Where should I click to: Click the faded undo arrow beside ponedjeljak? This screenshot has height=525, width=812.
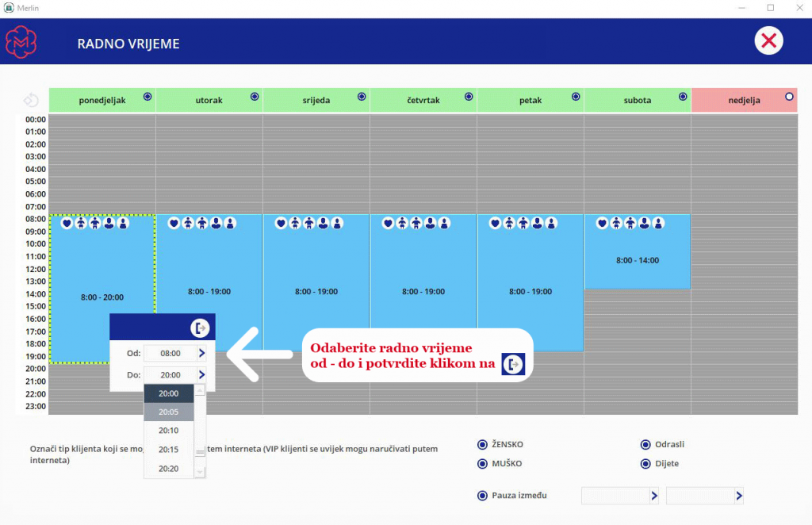tap(31, 99)
